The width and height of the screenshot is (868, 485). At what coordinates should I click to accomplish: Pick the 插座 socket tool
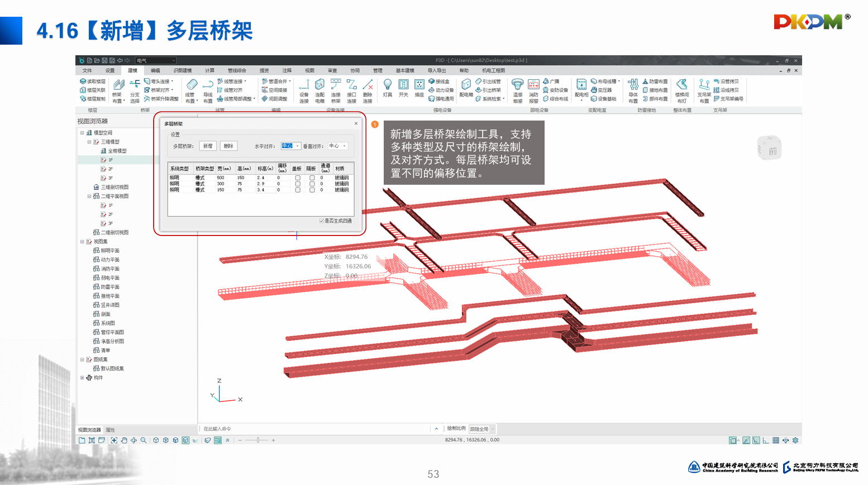coord(419,88)
